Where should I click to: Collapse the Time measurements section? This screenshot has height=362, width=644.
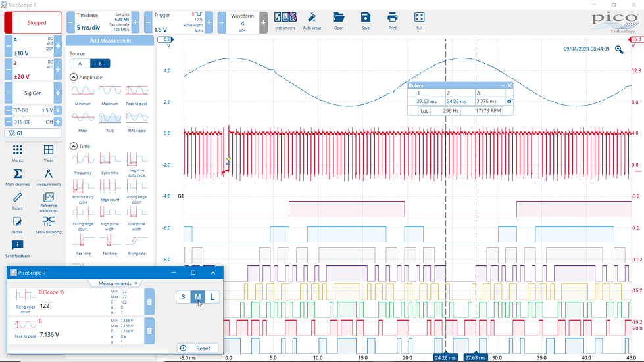74,146
